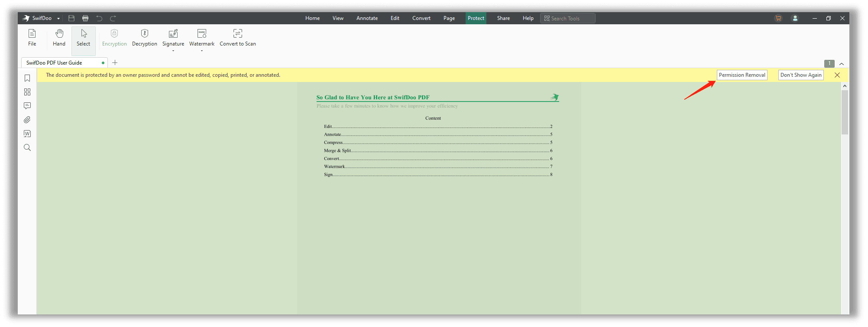Viewport: 868px width, 327px height.
Task: Click the 'Content' title in the page
Action: coord(433,118)
